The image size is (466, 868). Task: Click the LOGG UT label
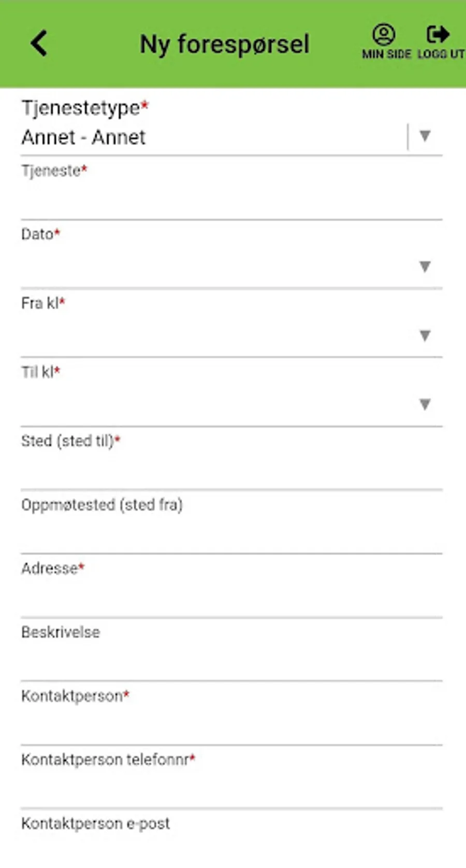[441, 54]
